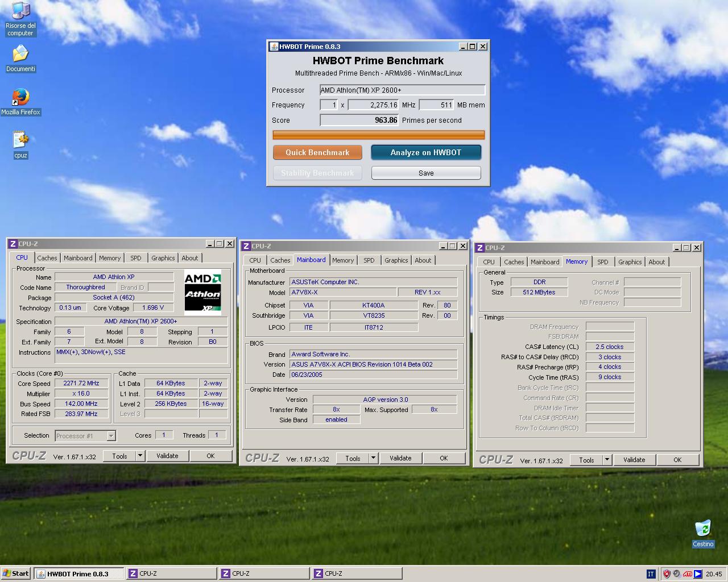Image resolution: width=728 pixels, height=582 pixels.
Task: Activate the third CPU-Z taskbar button
Action: 357,573
